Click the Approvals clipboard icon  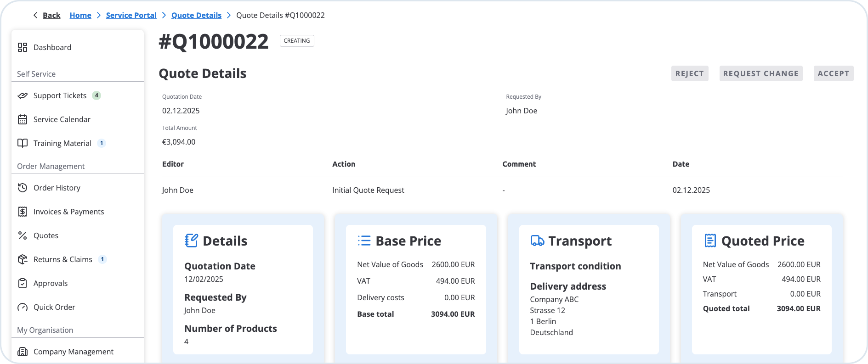point(23,283)
